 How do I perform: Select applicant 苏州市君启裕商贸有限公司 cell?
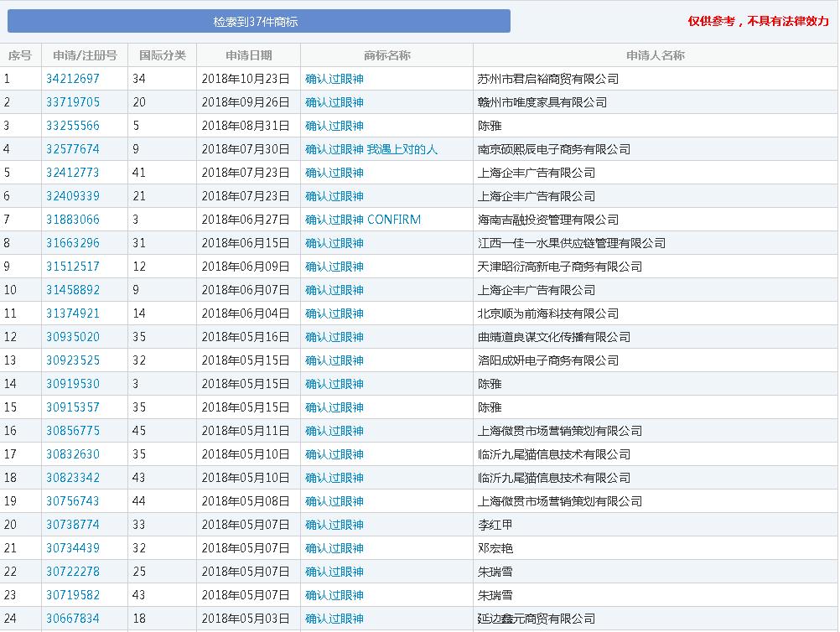point(547,79)
